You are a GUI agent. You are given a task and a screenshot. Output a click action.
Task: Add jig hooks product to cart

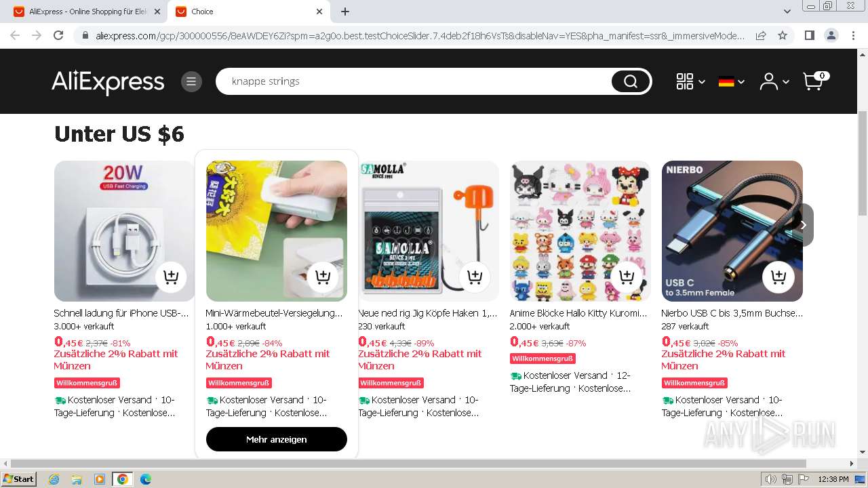[x=475, y=277]
